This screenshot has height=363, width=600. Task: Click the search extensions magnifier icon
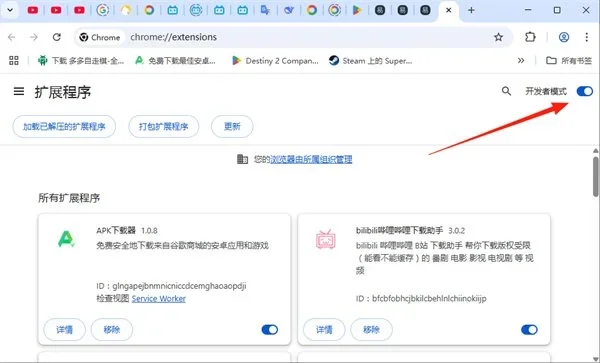click(506, 91)
